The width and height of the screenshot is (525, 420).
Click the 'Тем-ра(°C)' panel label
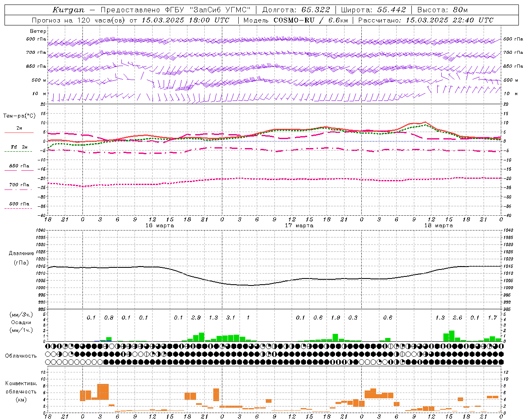point(19,116)
